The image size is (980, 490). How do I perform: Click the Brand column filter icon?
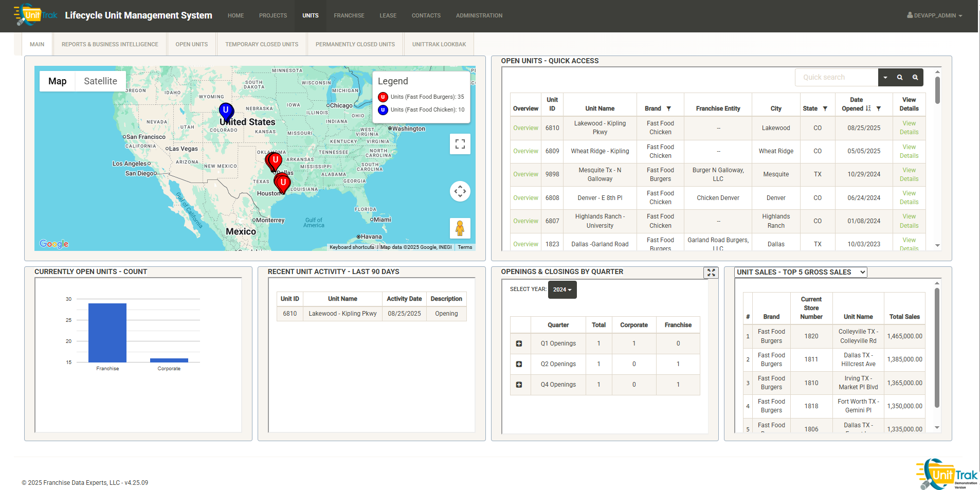point(668,108)
